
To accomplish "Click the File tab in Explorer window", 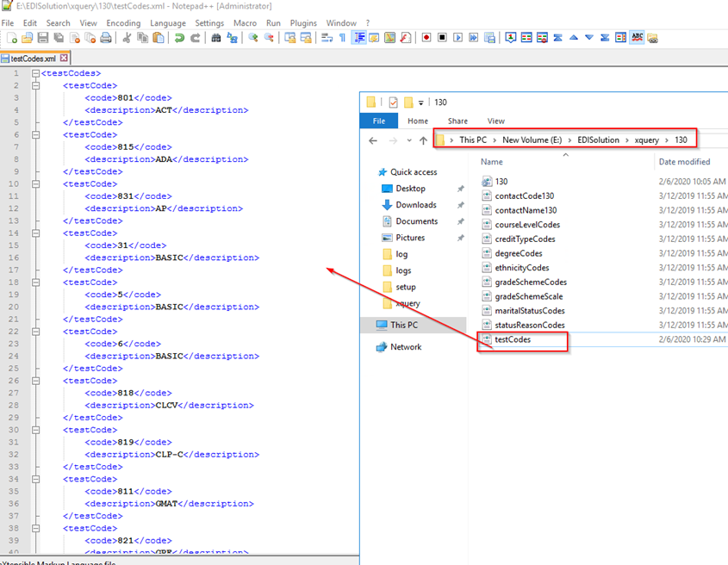I will 379,121.
